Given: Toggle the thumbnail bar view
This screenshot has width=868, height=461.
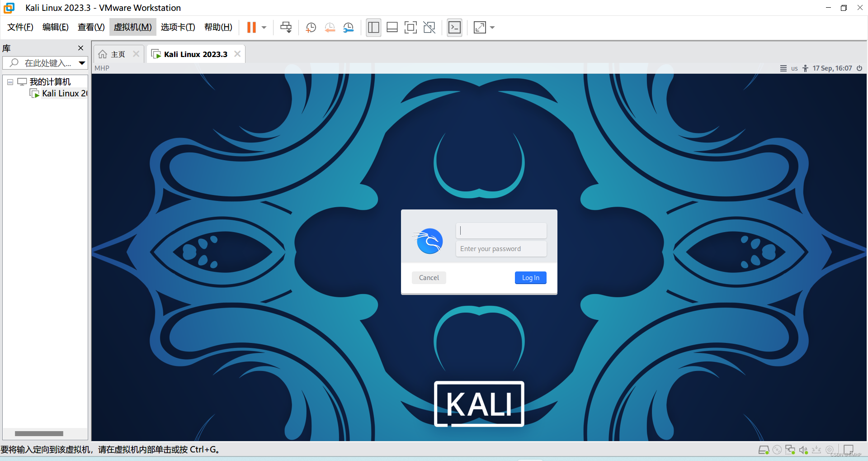Looking at the screenshot, I should pyautogui.click(x=392, y=28).
